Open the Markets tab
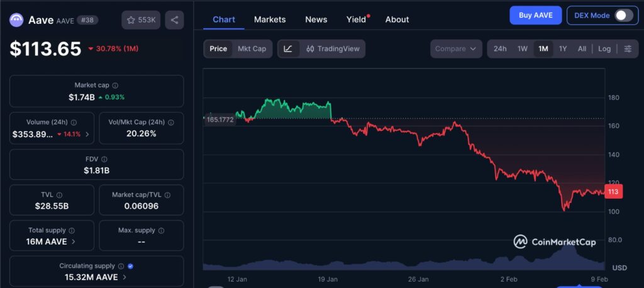The height and width of the screenshot is (288, 644). (270, 19)
